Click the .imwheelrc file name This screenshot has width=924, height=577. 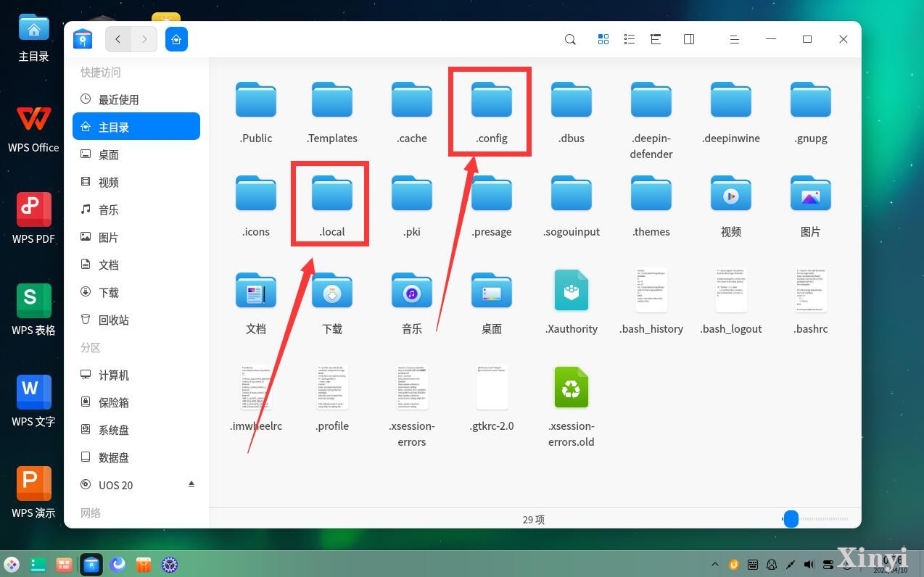click(x=256, y=426)
